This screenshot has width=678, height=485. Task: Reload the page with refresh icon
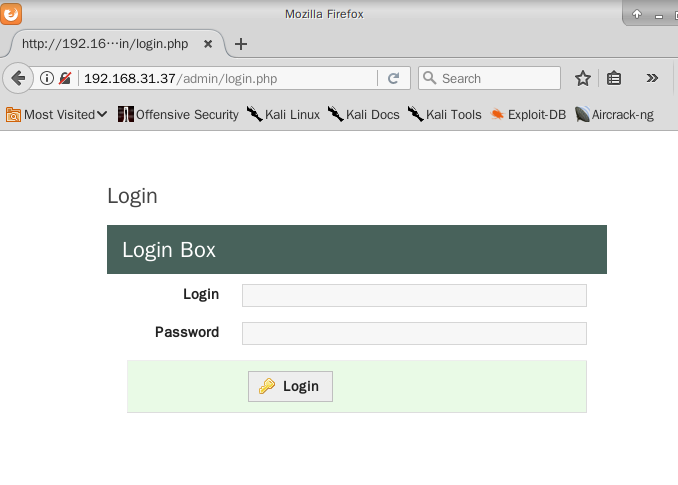point(393,78)
